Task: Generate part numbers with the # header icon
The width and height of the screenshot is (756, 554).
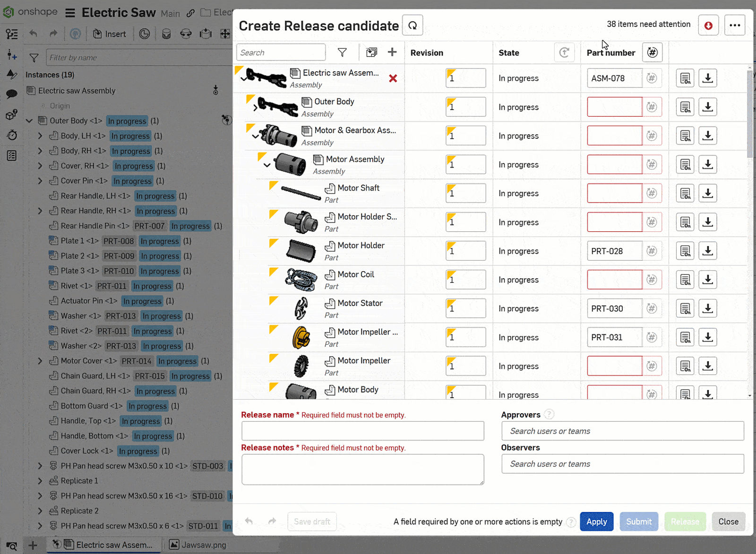Action: click(x=652, y=52)
